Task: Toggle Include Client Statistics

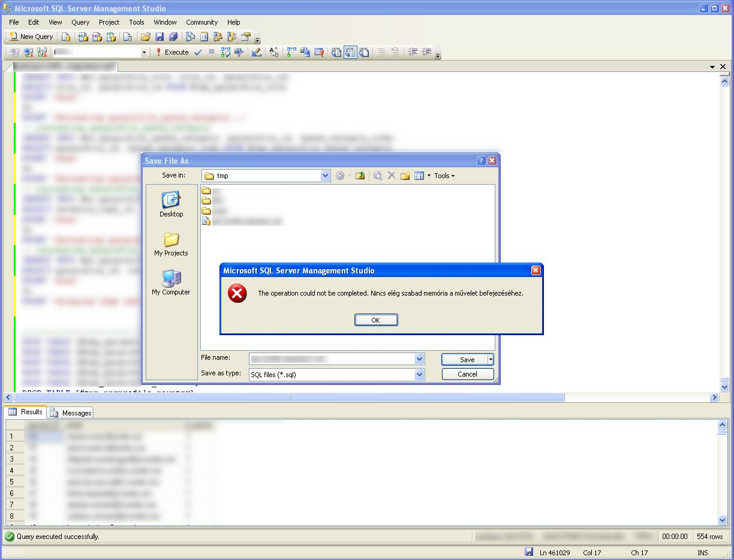Action: [x=305, y=52]
